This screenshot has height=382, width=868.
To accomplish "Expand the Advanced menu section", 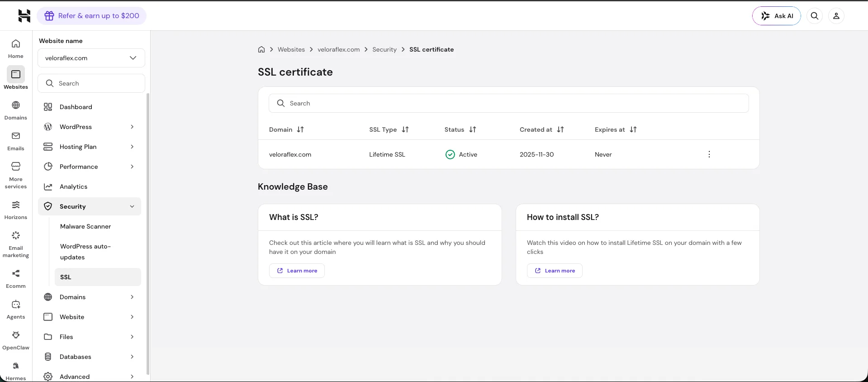I will point(90,377).
